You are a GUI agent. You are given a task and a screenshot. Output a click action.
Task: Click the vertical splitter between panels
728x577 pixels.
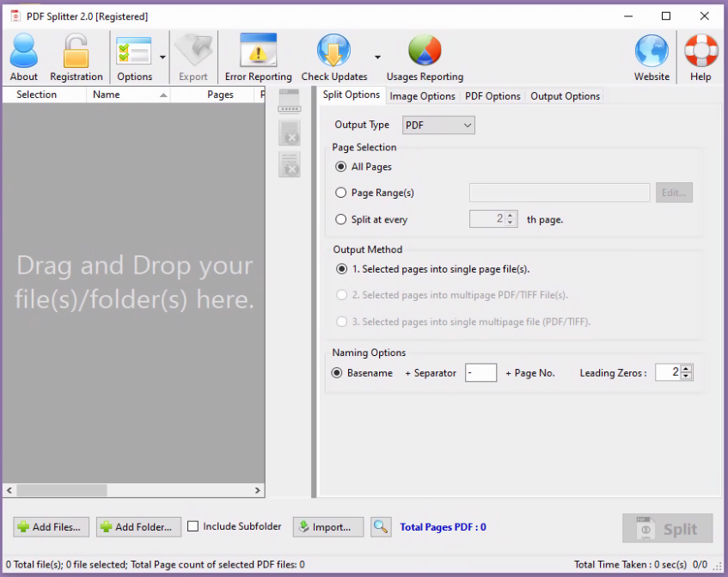(314, 292)
